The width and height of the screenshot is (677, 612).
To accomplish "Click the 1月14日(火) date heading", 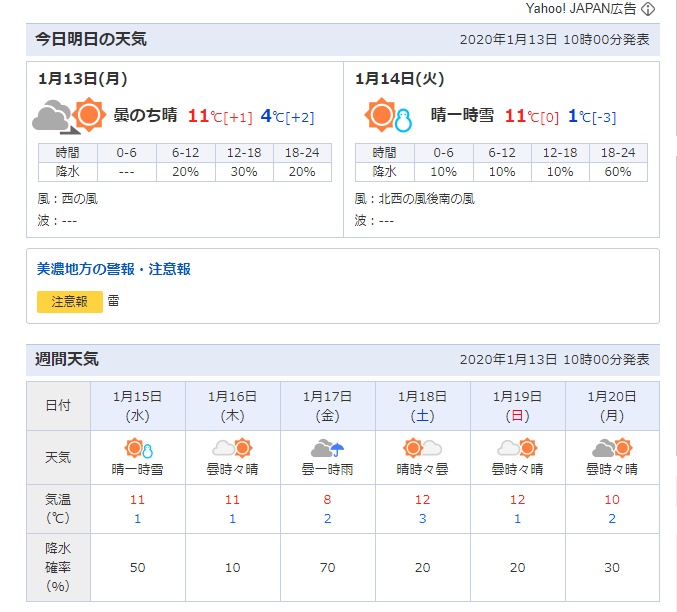I will (399, 79).
